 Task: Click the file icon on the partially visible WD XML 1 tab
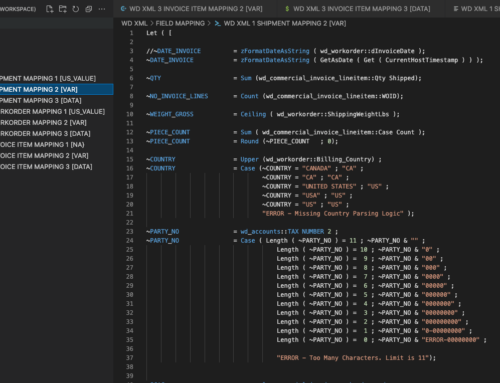point(456,9)
